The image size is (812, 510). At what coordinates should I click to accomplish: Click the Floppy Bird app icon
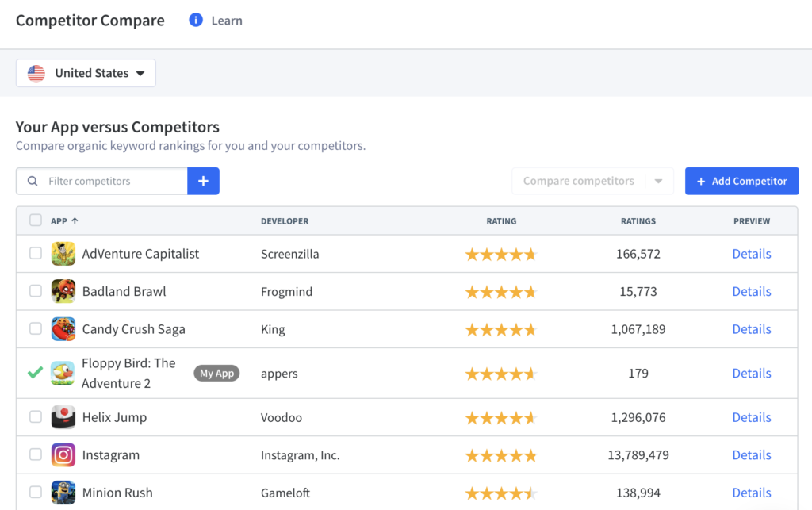pyautogui.click(x=63, y=374)
